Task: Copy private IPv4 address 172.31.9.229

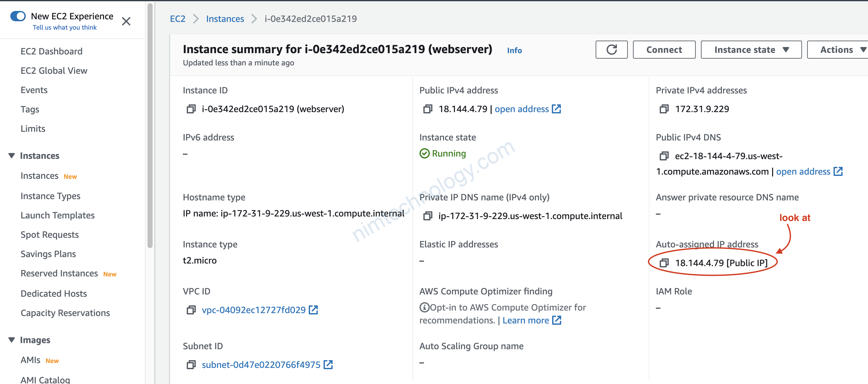Action: pos(664,109)
